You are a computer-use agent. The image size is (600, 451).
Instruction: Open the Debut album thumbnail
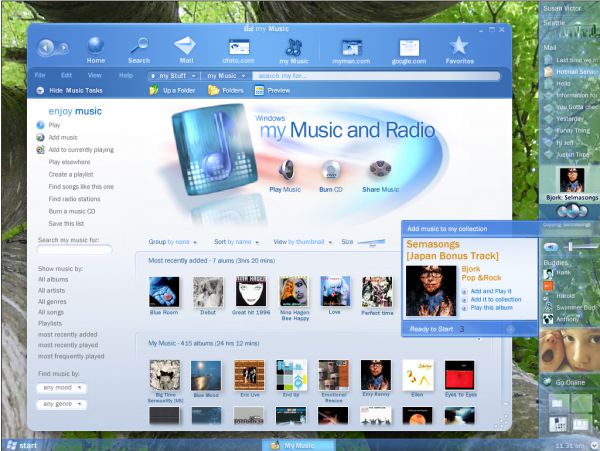208,292
